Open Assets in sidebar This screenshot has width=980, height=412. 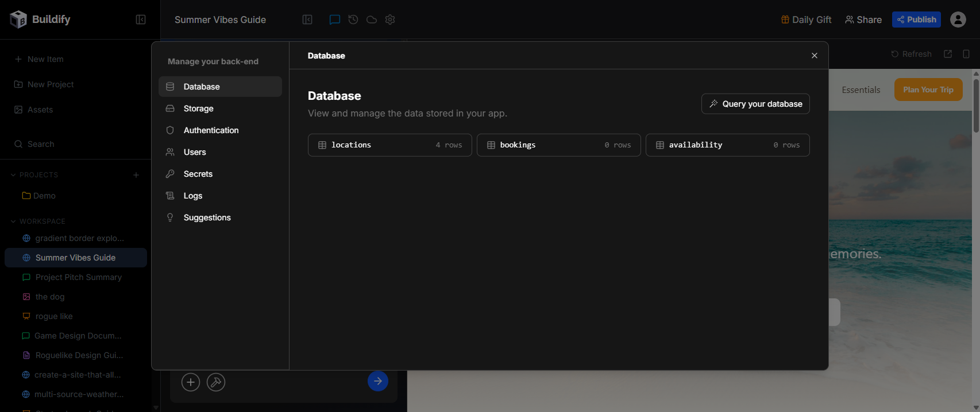(33, 110)
